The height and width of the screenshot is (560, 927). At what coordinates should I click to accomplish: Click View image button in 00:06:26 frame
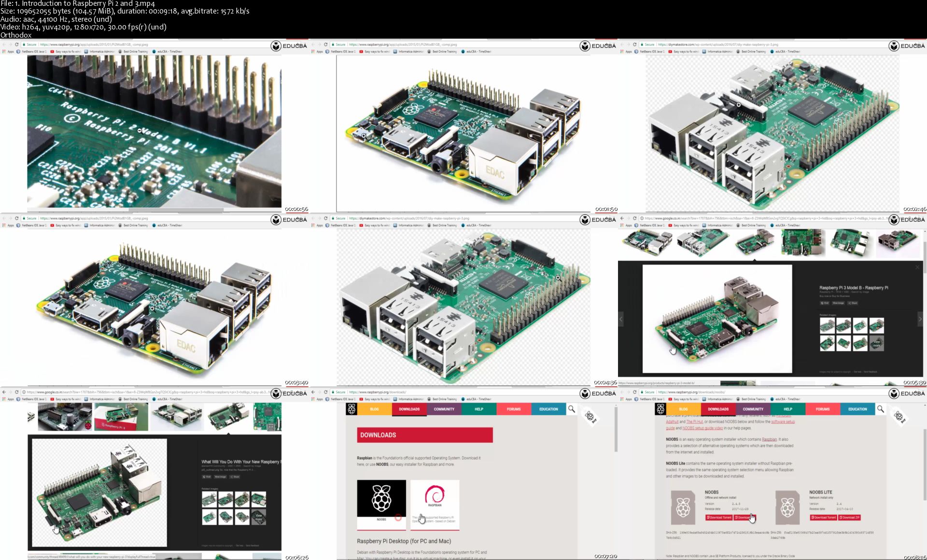click(x=220, y=476)
